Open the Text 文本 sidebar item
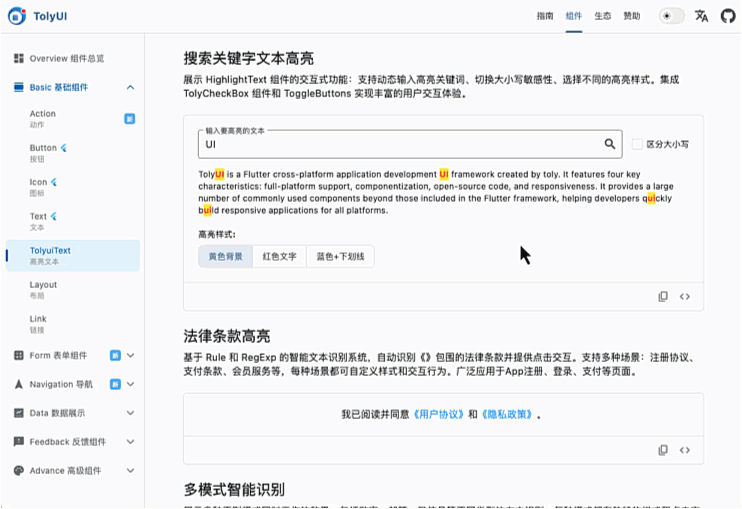 coord(73,221)
